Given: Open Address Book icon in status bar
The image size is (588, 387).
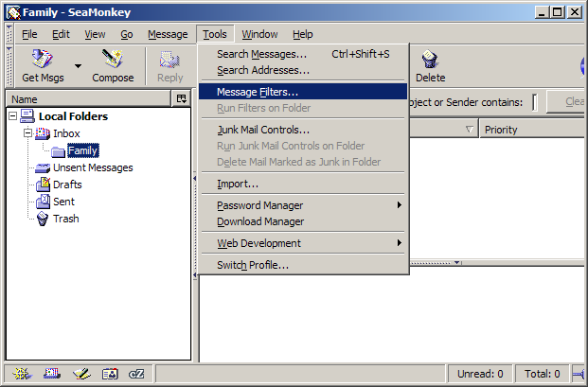Looking at the screenshot, I should pos(110,374).
